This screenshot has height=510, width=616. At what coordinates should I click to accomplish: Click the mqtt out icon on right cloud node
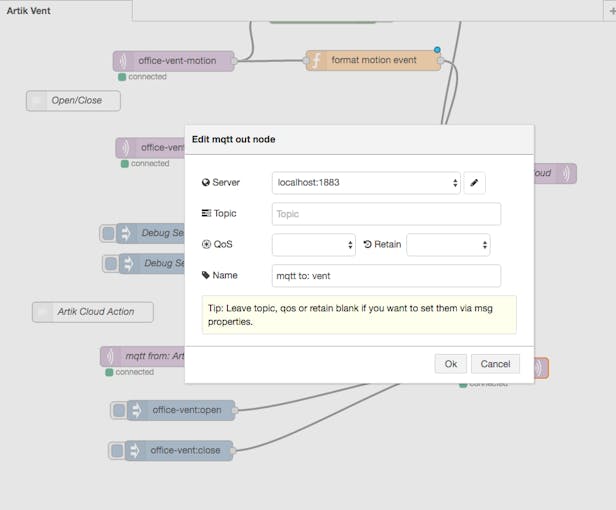click(567, 173)
